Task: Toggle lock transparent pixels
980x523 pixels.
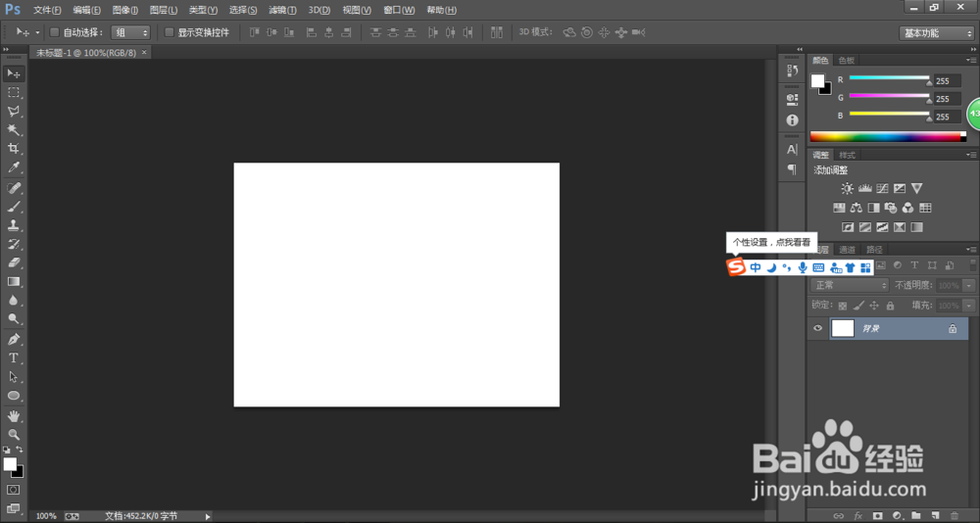Action: click(x=843, y=306)
